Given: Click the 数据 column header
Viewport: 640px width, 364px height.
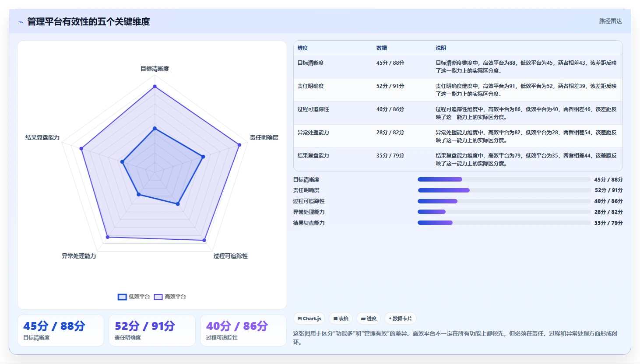Looking at the screenshot, I should 382,48.
